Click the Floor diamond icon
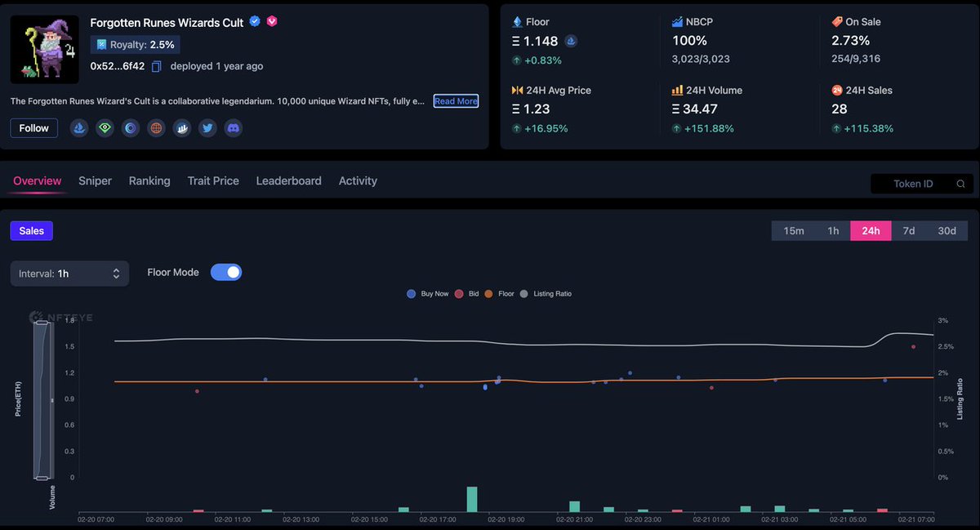The image size is (980, 530). 517,22
